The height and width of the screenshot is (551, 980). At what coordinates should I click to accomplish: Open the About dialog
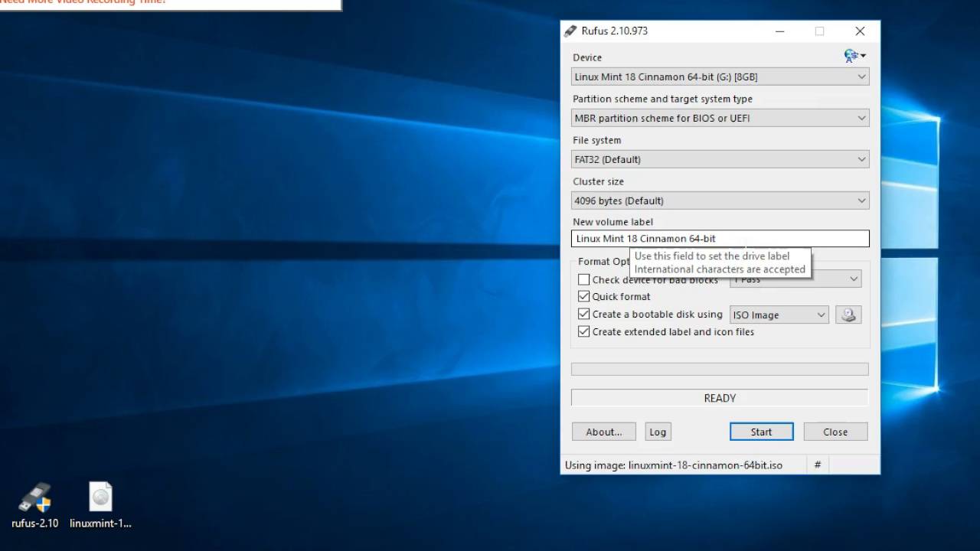(x=604, y=432)
